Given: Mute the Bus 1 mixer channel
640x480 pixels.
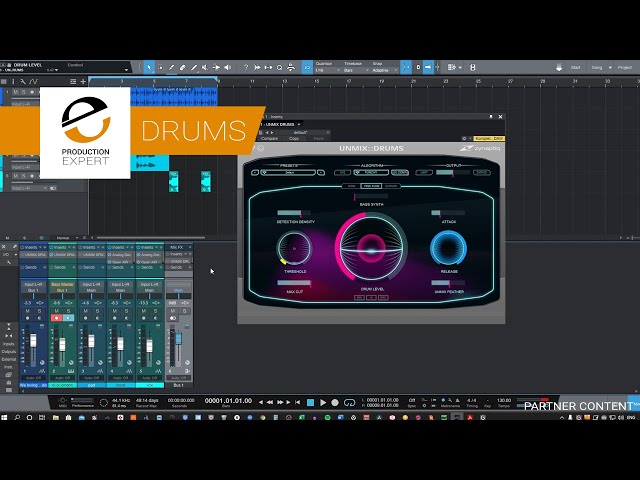Looking at the screenshot, I should click(x=173, y=311).
